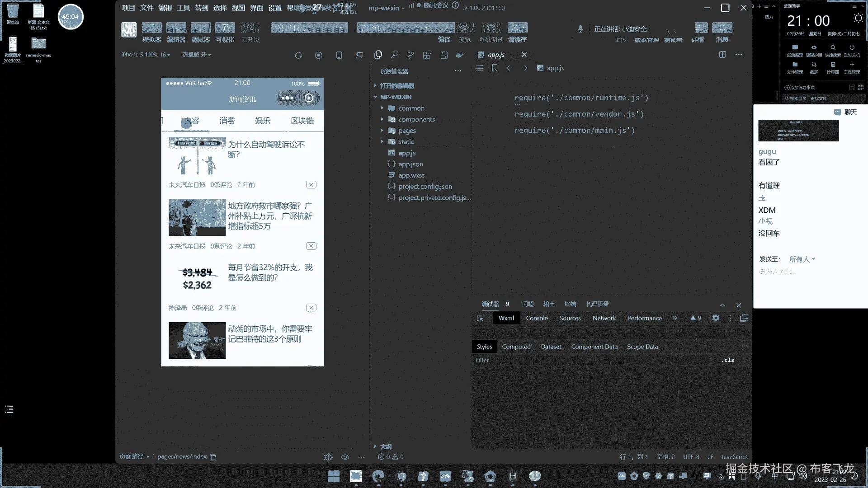Click the element inspector picker icon
This screenshot has width=868, height=488.
[480, 318]
